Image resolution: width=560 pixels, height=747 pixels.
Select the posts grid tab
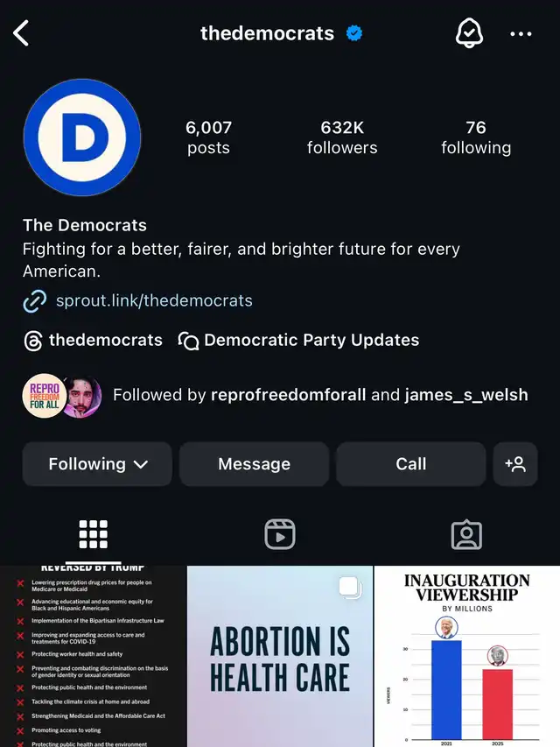coord(94,534)
